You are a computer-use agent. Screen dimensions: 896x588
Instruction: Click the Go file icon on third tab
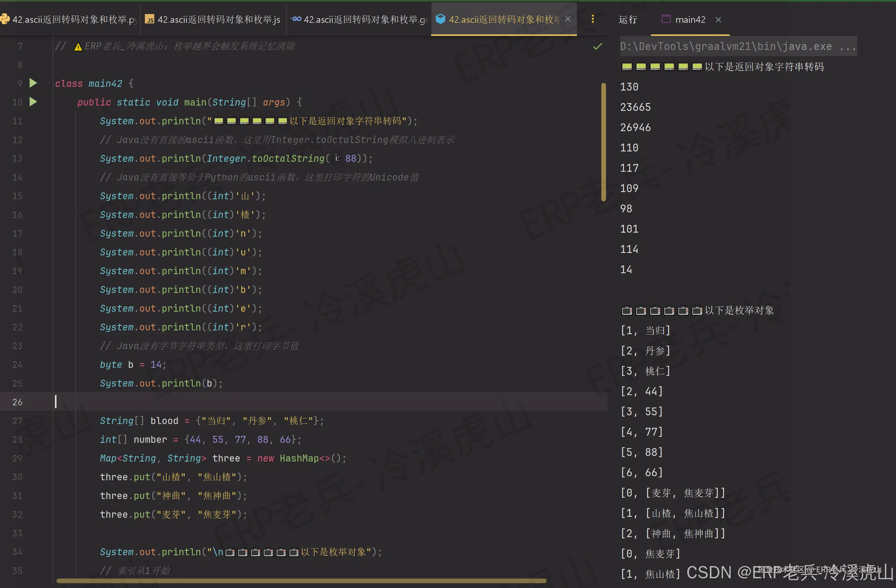296,19
